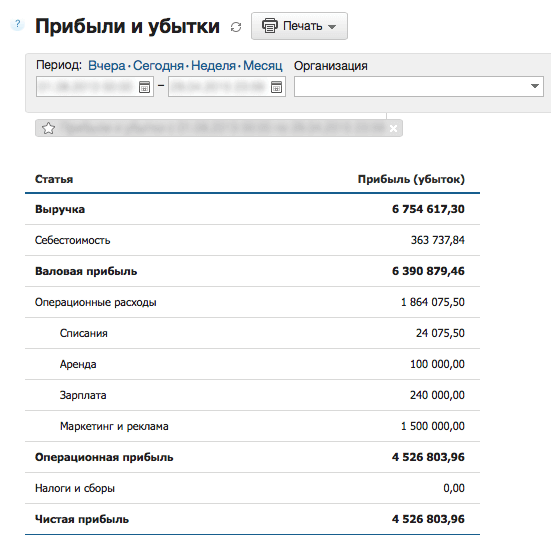551x547 pixels.
Task: Open the end date calendar picker
Action: click(x=276, y=87)
